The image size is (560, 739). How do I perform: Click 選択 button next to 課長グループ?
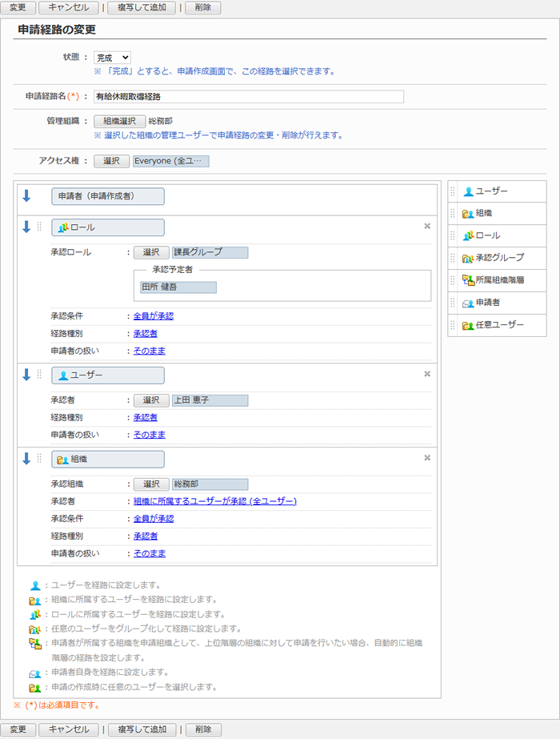click(x=151, y=253)
